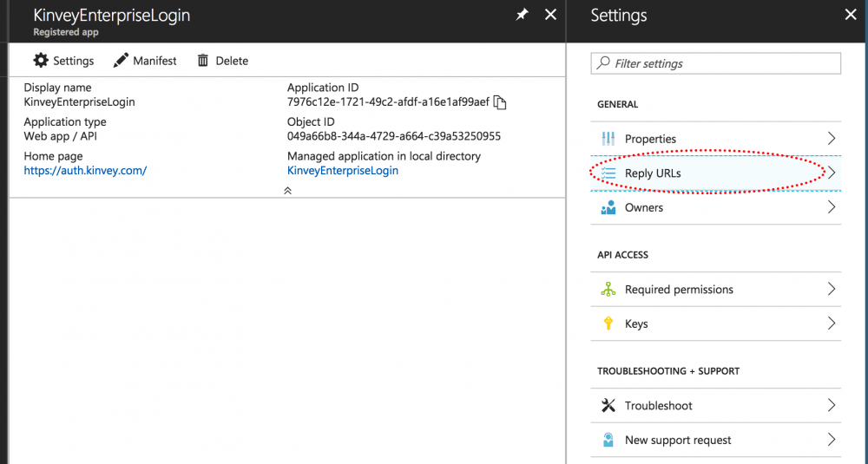
Task: Click the New support request icon
Action: (x=608, y=440)
